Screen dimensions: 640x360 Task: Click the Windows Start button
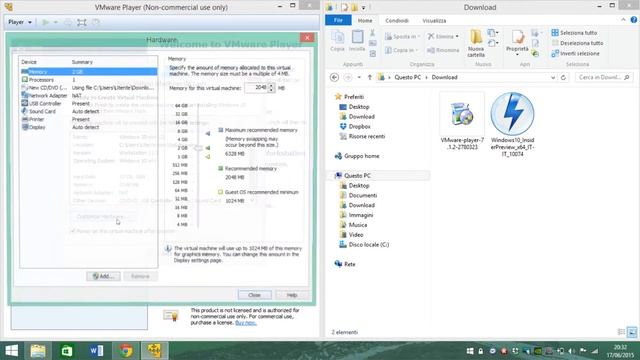pos(11,351)
